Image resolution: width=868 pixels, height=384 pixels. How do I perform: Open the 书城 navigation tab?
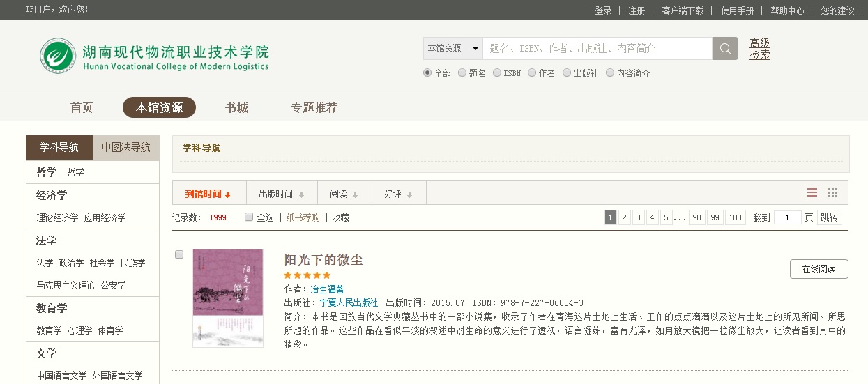click(x=236, y=107)
